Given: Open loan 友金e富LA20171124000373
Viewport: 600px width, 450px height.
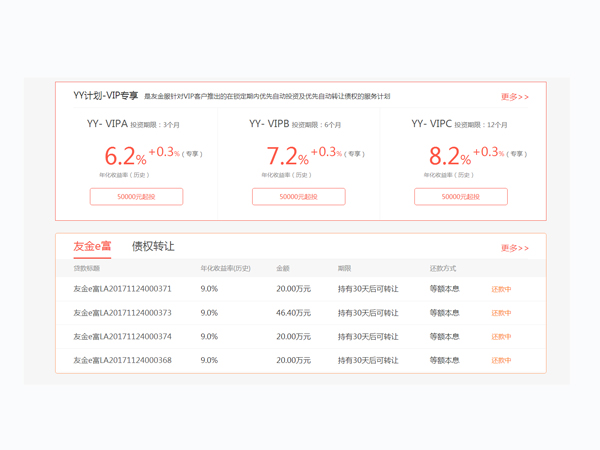Looking at the screenshot, I should (122, 313).
